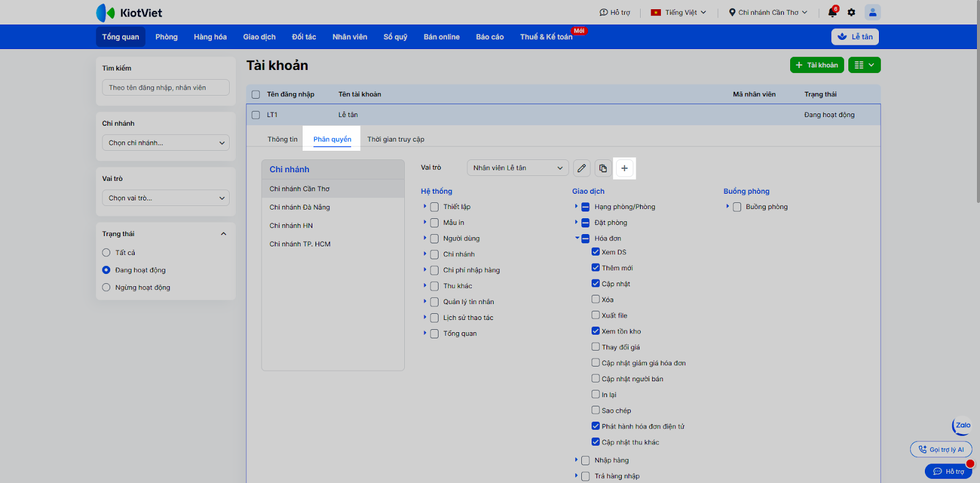Viewport: 980px width, 483px height.
Task: Open the Zalo chat icon
Action: pos(962,425)
